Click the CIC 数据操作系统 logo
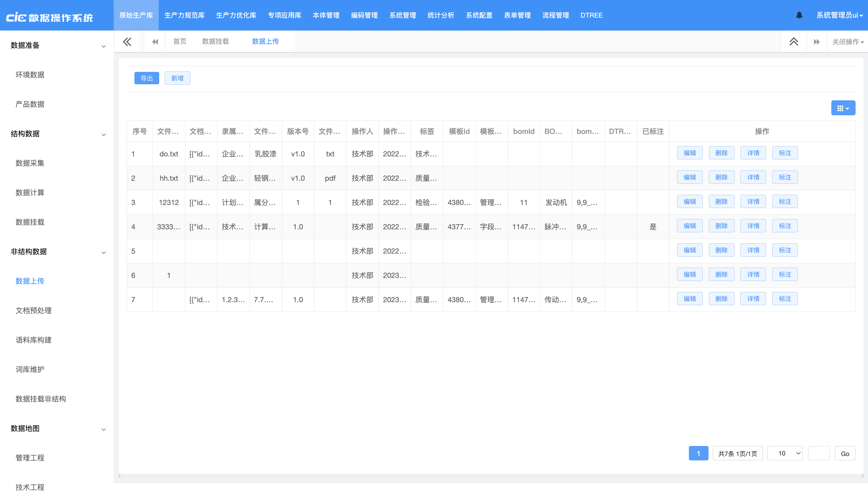This screenshot has width=868, height=501. pyautogui.click(x=50, y=17)
